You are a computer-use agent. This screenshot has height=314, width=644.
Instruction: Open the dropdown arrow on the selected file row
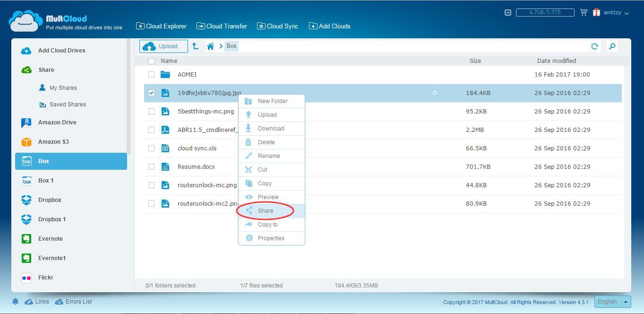click(435, 93)
